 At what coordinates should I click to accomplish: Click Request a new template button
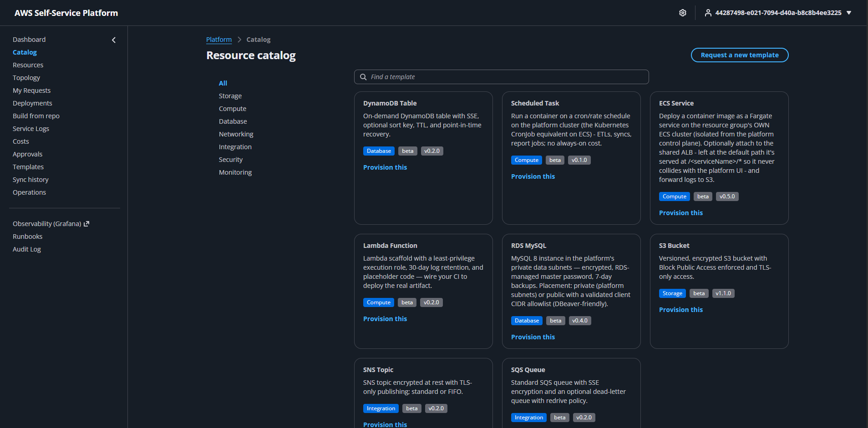(739, 55)
